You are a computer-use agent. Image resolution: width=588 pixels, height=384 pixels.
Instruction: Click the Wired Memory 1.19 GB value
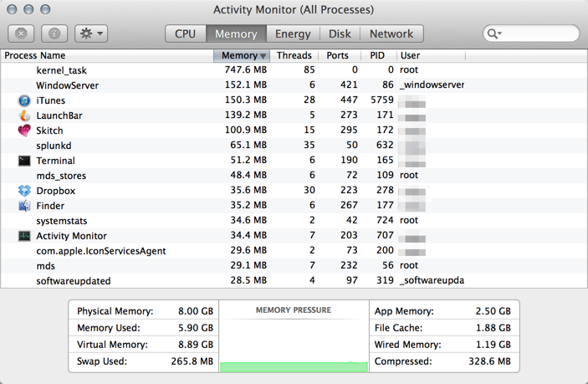(x=493, y=345)
